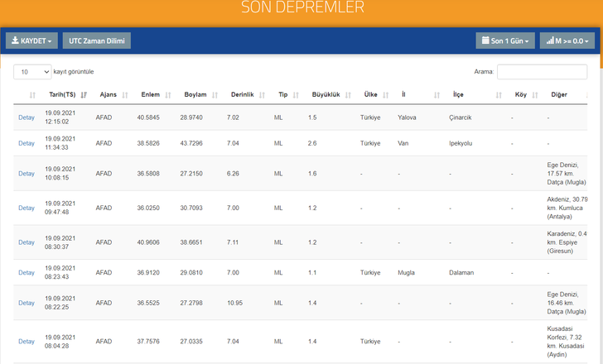Expand the Son 1 Gün date filter
Image resolution: width=603 pixels, height=364 pixels.
tap(505, 41)
